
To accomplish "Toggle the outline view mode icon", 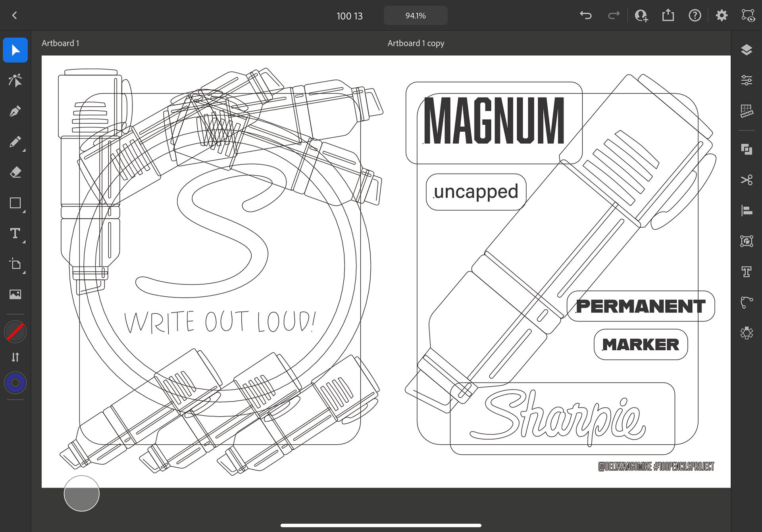I will 748,15.
